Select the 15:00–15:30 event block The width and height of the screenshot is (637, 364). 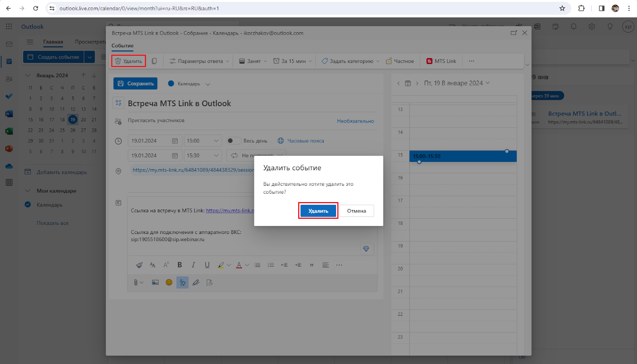463,156
